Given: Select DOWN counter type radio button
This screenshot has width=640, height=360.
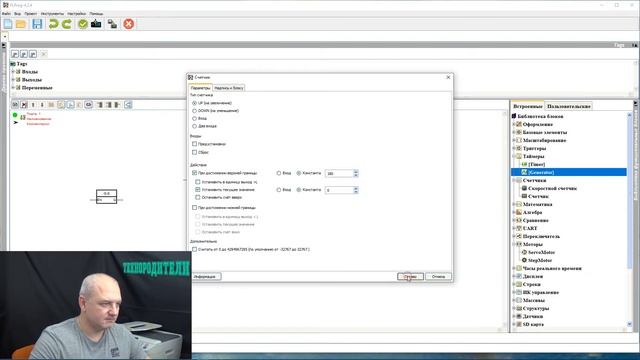Looking at the screenshot, I should (x=194, y=111).
